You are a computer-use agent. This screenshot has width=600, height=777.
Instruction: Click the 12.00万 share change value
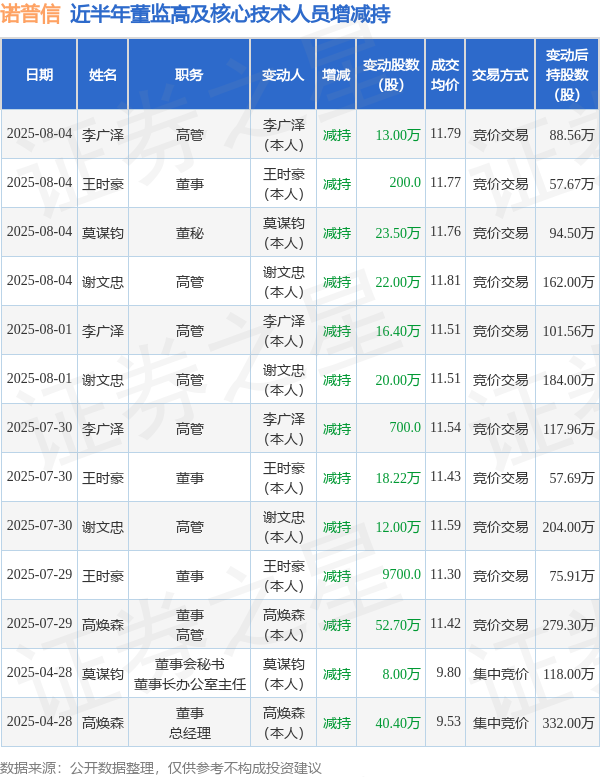coord(398,527)
